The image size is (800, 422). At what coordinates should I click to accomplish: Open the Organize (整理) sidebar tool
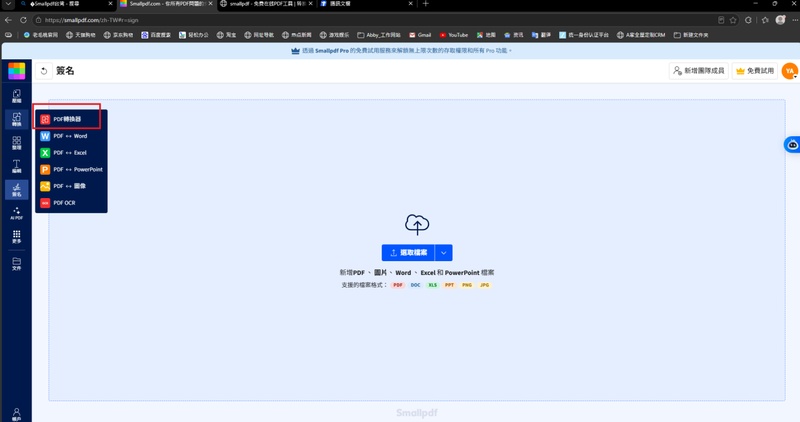(x=16, y=143)
